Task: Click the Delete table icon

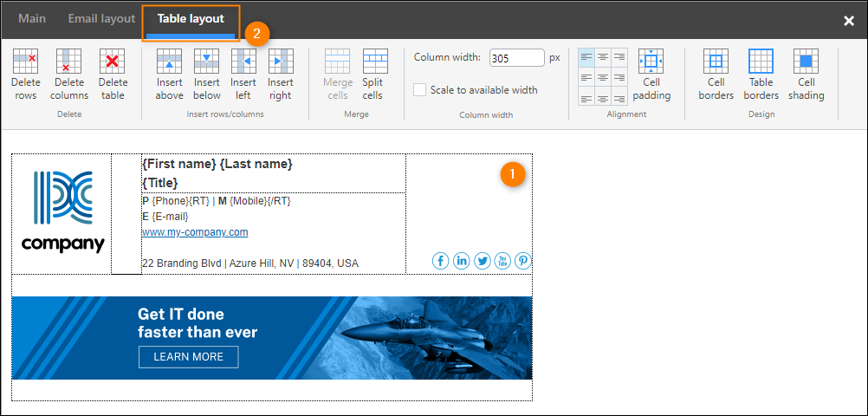Action: coord(113,62)
